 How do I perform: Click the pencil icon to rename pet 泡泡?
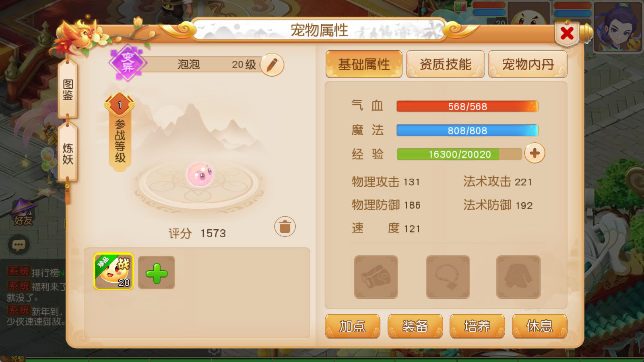click(x=272, y=65)
